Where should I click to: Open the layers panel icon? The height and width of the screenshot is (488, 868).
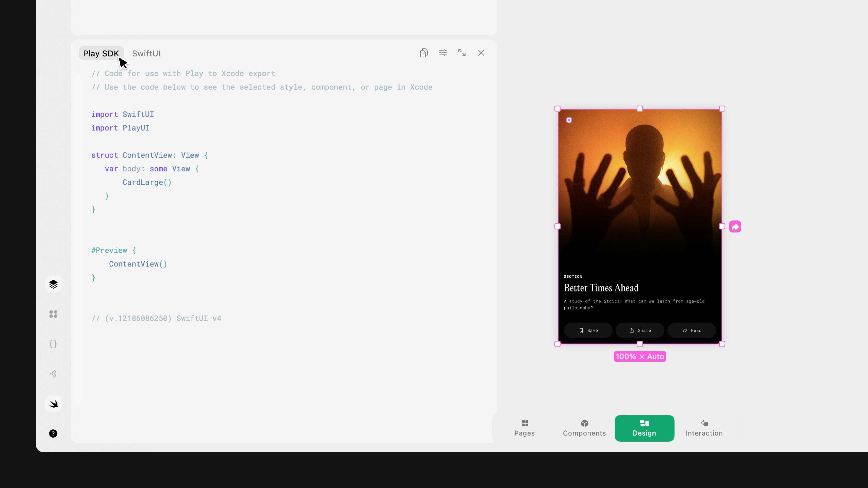(53, 284)
